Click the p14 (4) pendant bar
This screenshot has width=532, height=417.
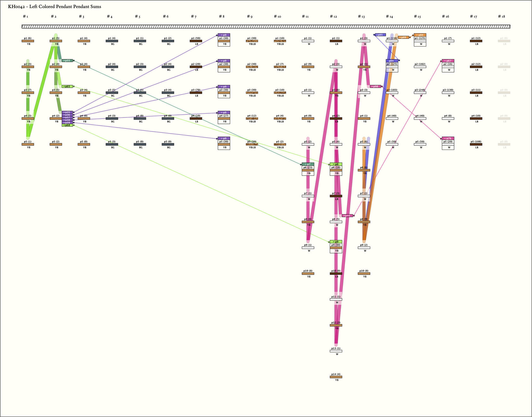[x=336, y=377]
